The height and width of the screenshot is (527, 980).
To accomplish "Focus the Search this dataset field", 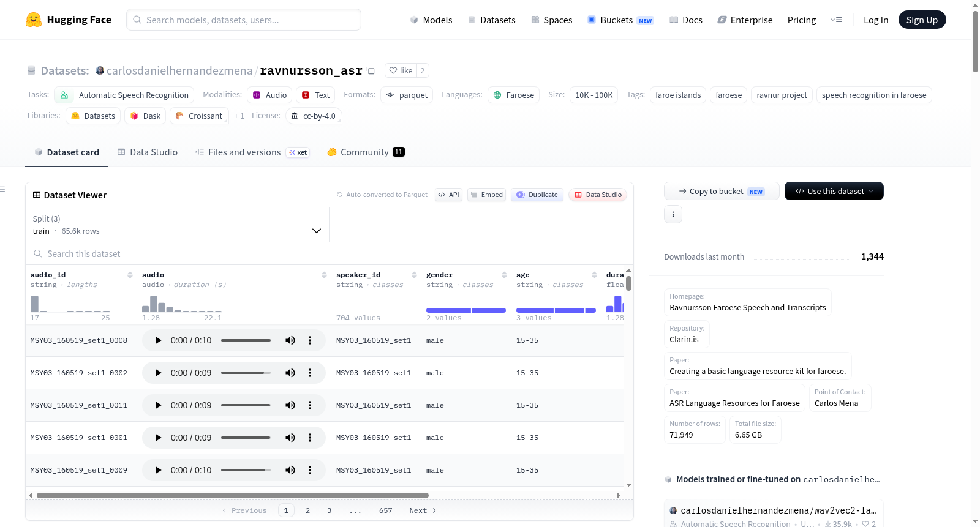I will pyautogui.click(x=330, y=253).
